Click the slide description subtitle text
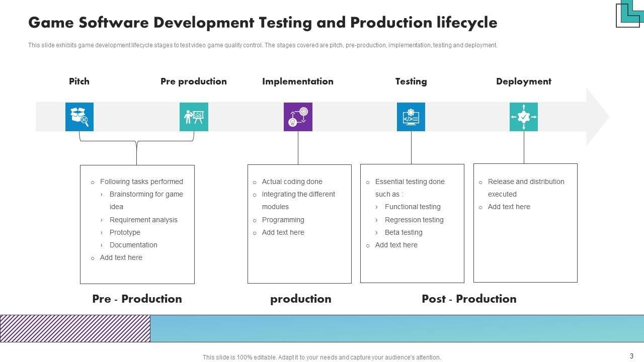This screenshot has height=362, width=644. tap(263, 45)
